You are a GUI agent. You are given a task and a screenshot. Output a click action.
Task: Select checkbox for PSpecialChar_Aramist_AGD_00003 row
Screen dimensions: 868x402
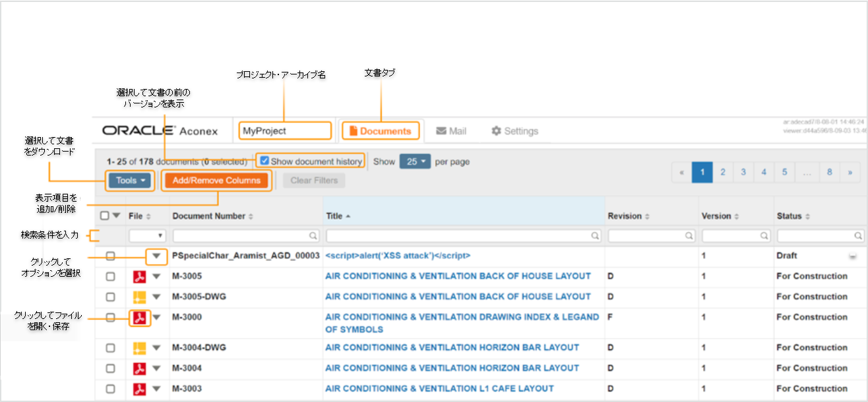tap(110, 256)
